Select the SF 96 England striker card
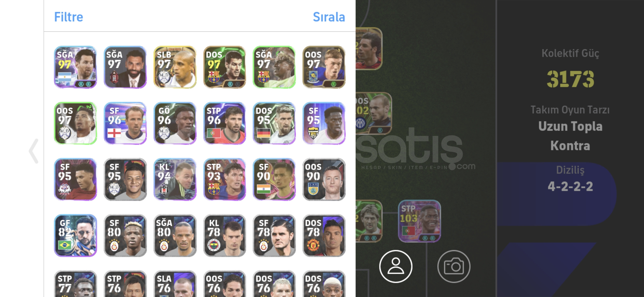The width and height of the screenshot is (644, 297). pyautogui.click(x=125, y=123)
